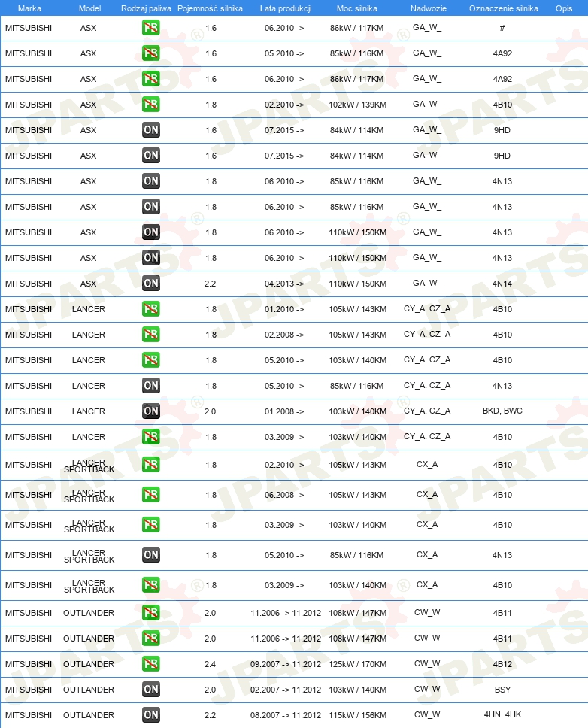Click the petrol icon in the LANCER SPORTBACK 02.2010 row
Viewport: 588px width, 728px height.
pos(151,464)
